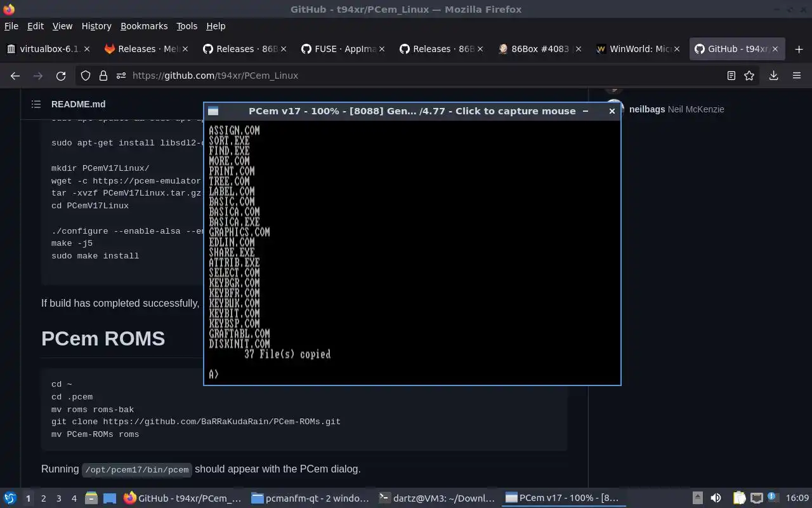Open site permissions icon in address bar
Image resolution: width=812 pixels, height=508 pixels.
(121, 76)
